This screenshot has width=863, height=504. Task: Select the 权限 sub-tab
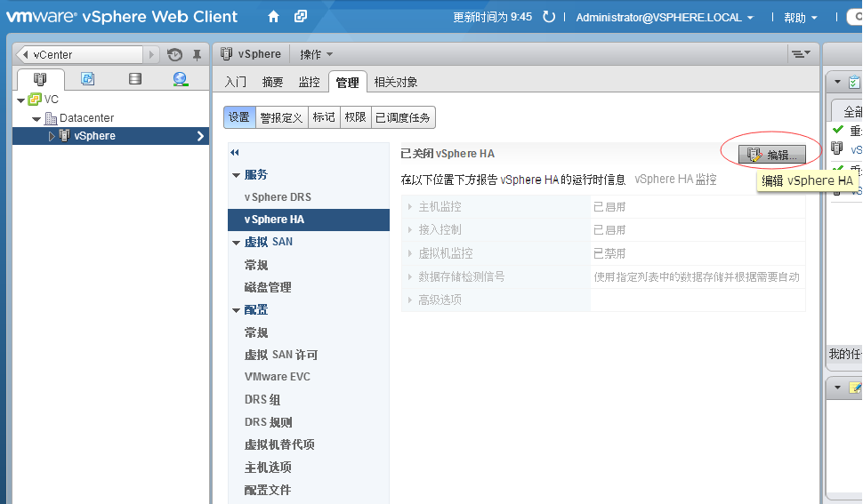[x=356, y=117]
